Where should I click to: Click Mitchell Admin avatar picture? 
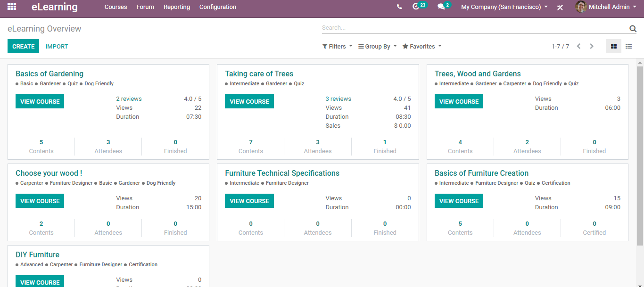click(581, 7)
